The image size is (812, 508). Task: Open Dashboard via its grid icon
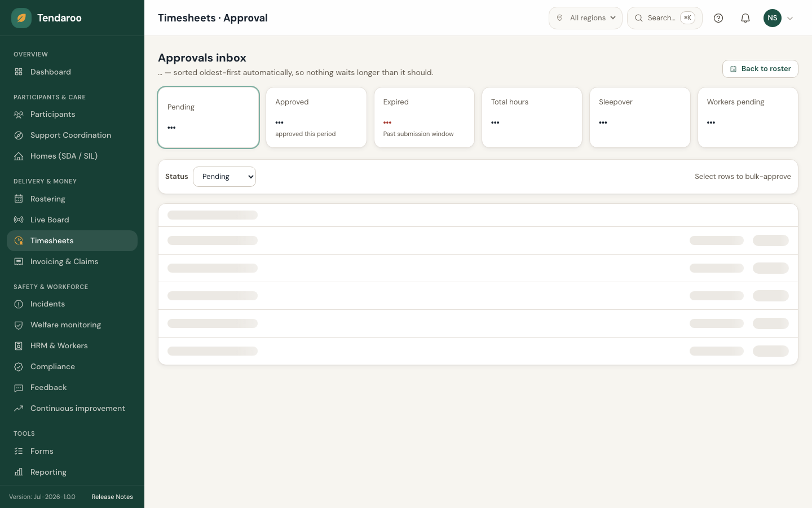pos(19,72)
